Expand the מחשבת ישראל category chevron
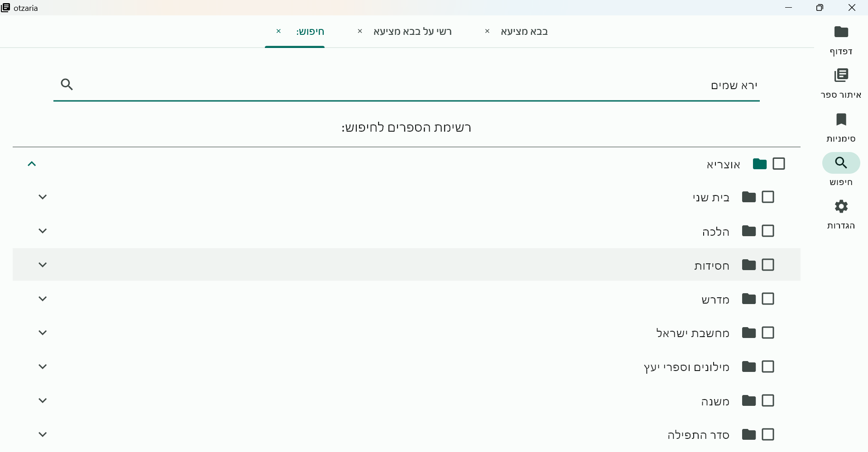This screenshot has width=868, height=452. point(43,333)
